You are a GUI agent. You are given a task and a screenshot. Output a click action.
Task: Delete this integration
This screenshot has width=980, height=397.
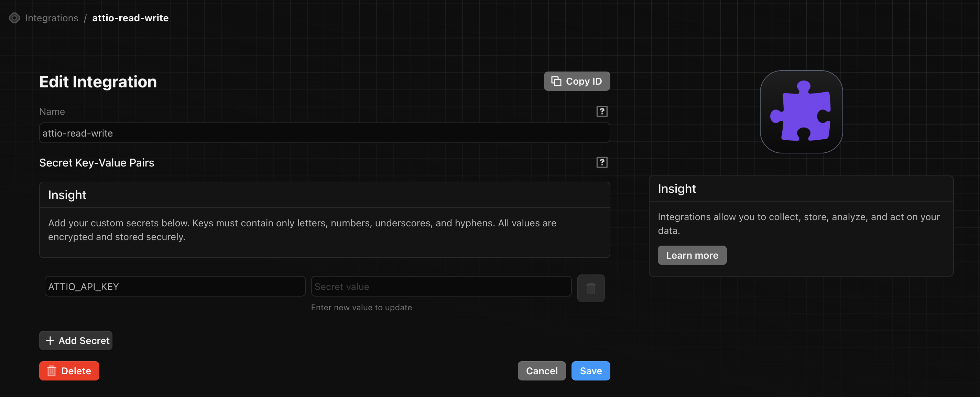click(x=69, y=371)
